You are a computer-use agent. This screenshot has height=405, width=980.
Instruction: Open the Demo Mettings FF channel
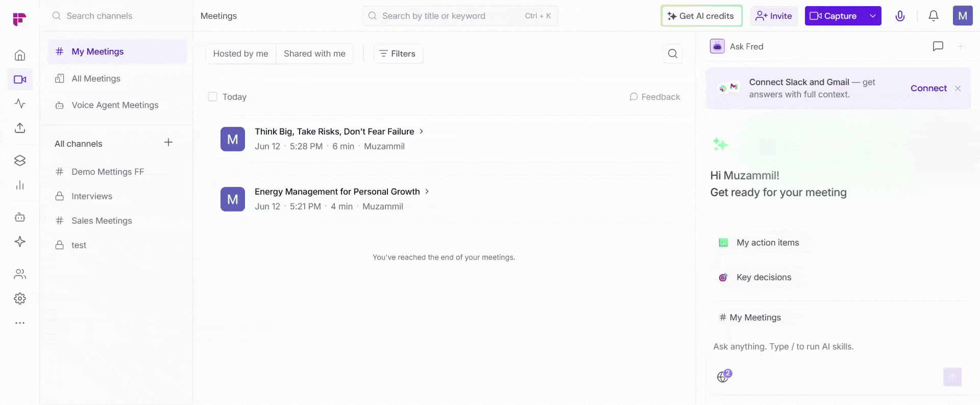pyautogui.click(x=117, y=172)
